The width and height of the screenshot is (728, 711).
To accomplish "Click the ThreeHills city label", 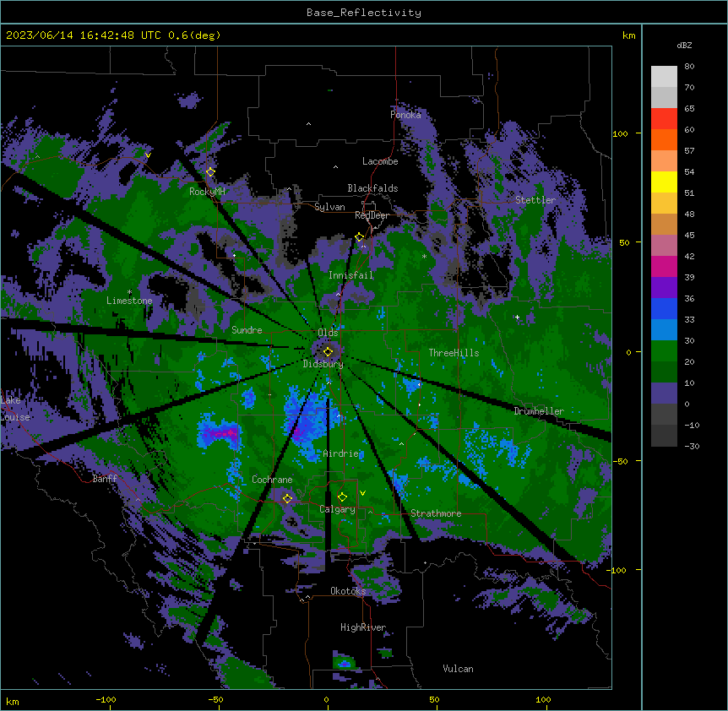I will coord(454,353).
